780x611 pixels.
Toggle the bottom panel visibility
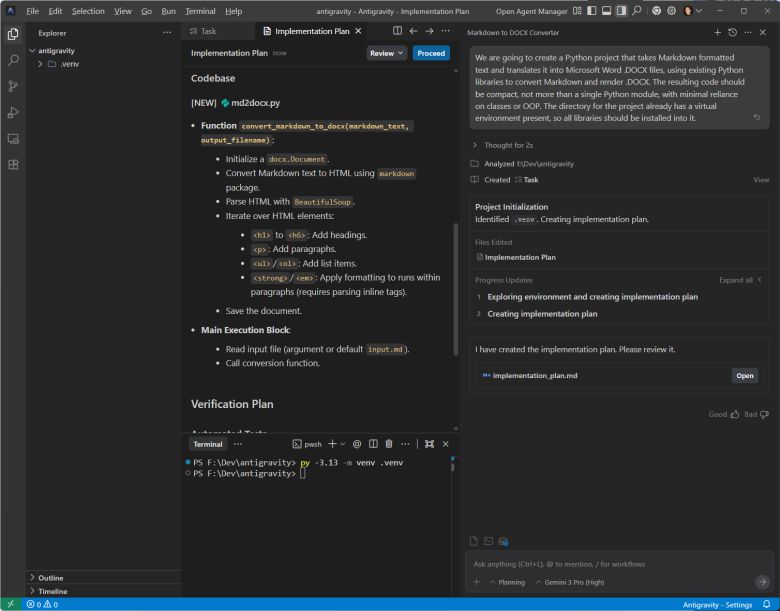coord(607,11)
